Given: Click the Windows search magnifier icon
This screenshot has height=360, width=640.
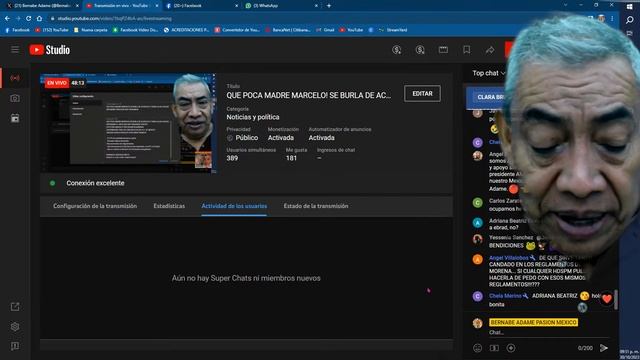Looking at the screenshot, I should click(x=630, y=20).
